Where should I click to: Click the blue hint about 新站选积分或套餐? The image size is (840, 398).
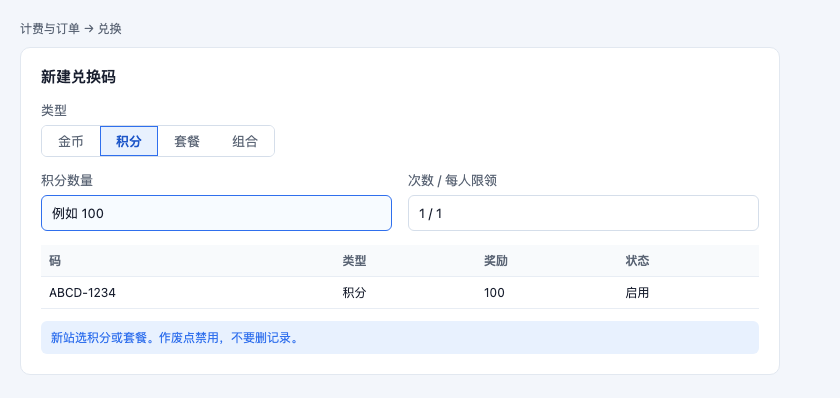click(x=400, y=337)
